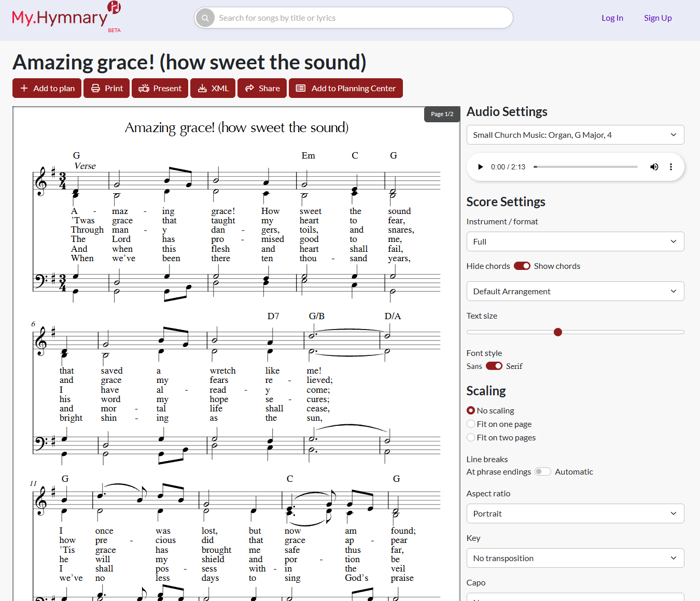Click the search magnifier icon
Viewport: 700px width, 601px height.
tap(205, 18)
